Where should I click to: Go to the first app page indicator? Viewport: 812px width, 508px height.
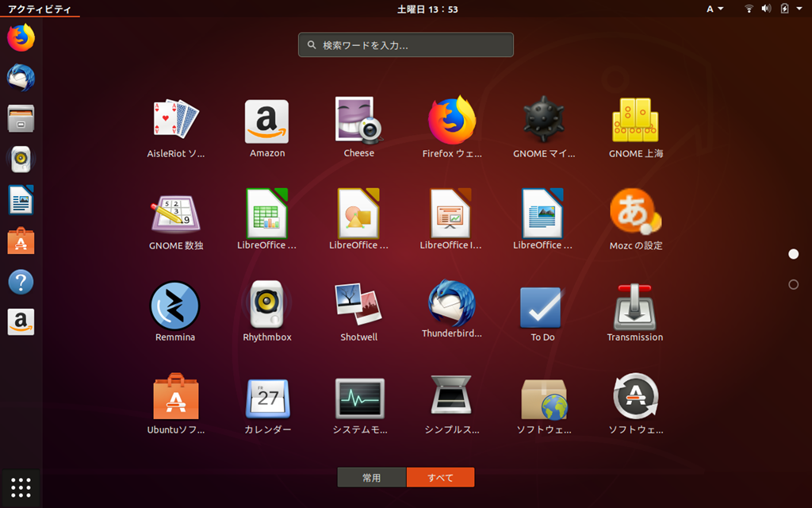793,254
